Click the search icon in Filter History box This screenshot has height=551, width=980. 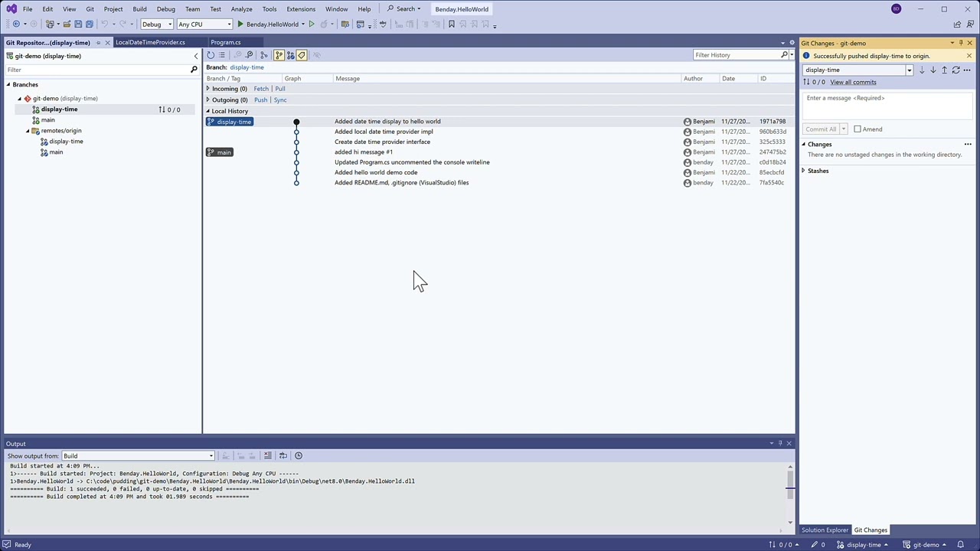pyautogui.click(x=785, y=55)
